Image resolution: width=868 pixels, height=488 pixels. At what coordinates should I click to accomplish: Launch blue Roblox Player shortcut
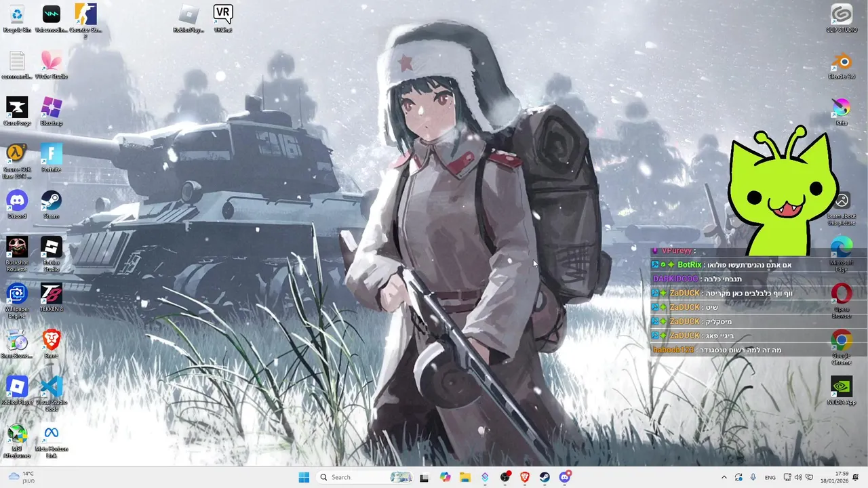[17, 391]
